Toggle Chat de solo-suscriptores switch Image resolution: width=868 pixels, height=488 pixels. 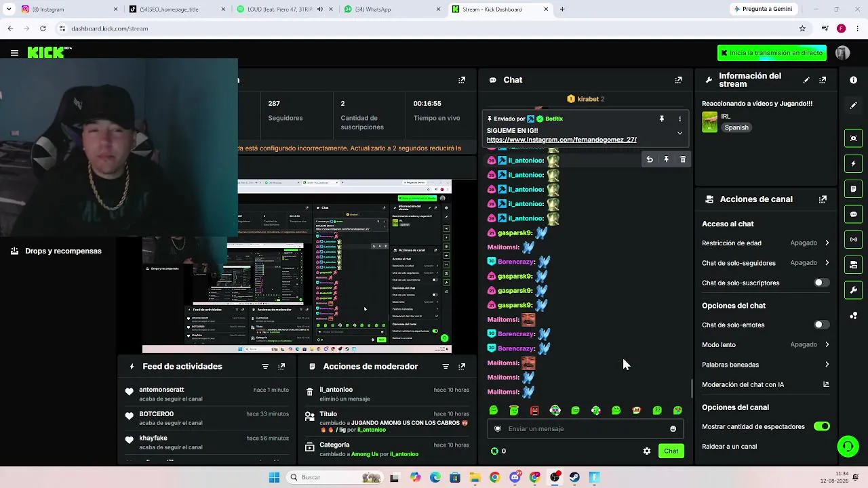[x=821, y=283]
